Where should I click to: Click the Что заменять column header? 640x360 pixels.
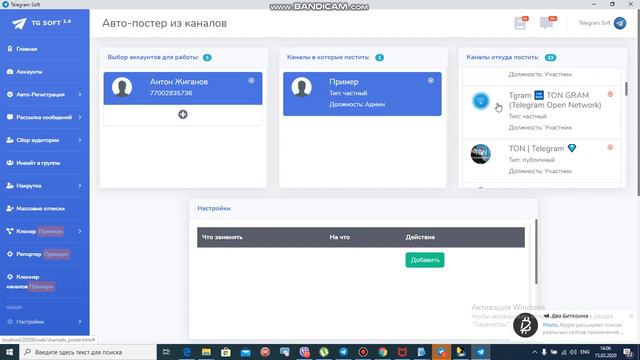[222, 237]
